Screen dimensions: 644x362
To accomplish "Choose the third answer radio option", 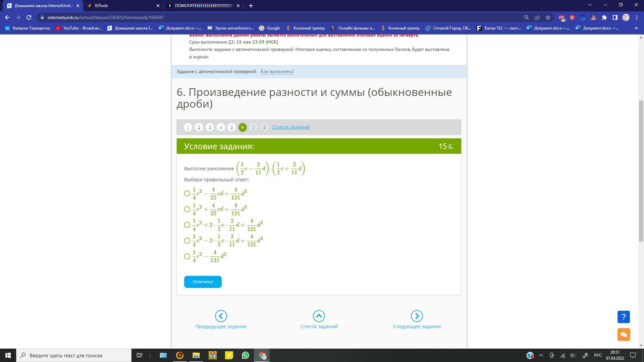I will pyautogui.click(x=187, y=225).
